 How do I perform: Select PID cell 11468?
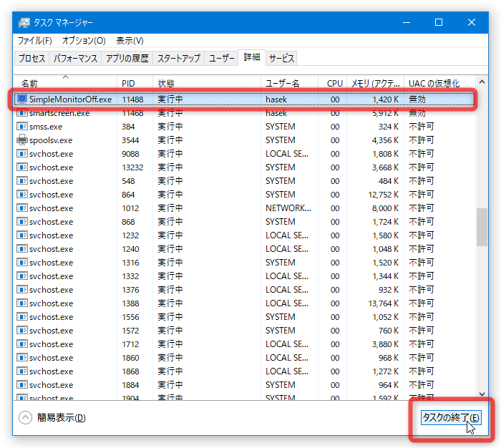[x=132, y=113]
